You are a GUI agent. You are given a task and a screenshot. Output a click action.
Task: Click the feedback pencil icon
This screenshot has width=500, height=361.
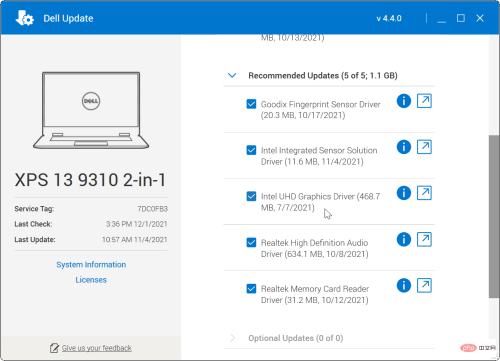click(x=54, y=348)
